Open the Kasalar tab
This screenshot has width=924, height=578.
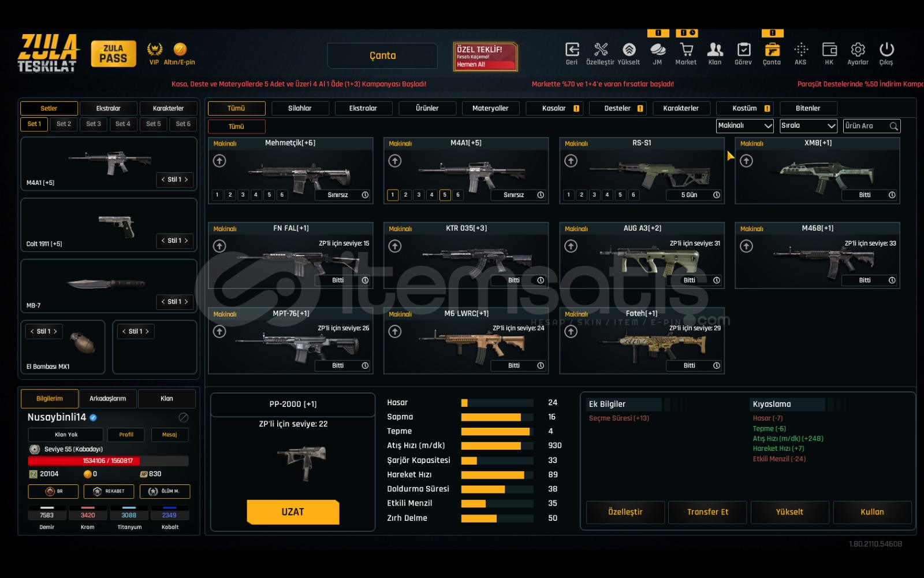click(554, 109)
